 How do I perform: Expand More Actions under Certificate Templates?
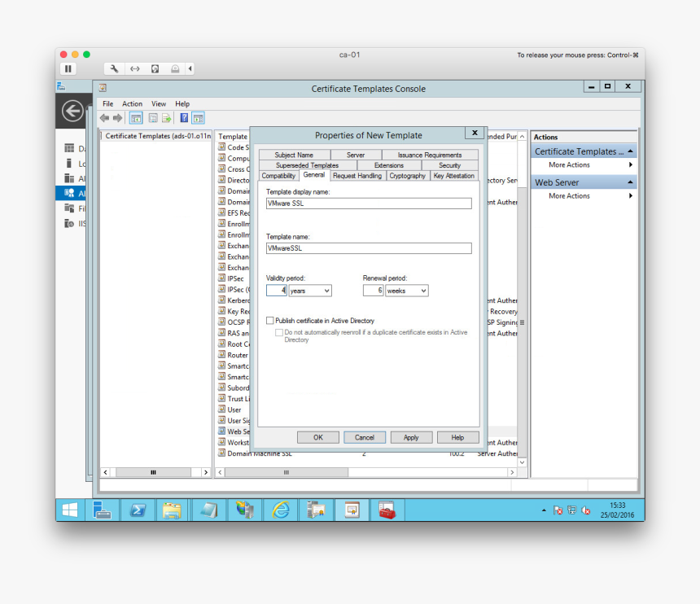pos(584,164)
